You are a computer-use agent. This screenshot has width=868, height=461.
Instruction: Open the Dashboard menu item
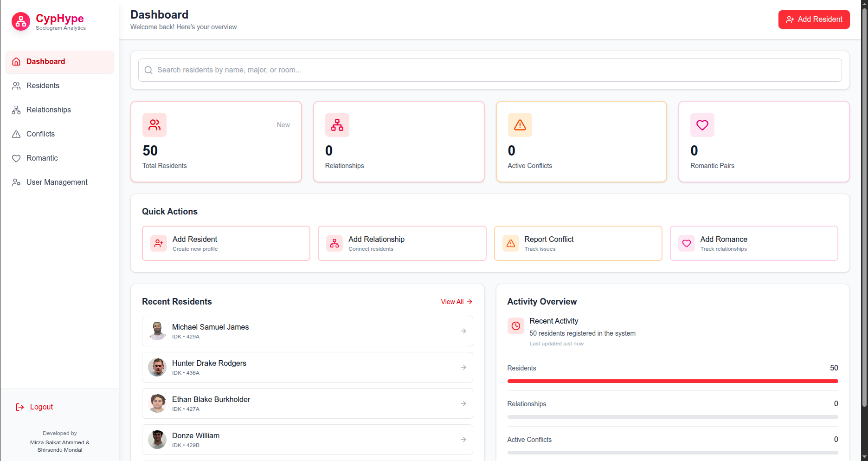coord(60,62)
